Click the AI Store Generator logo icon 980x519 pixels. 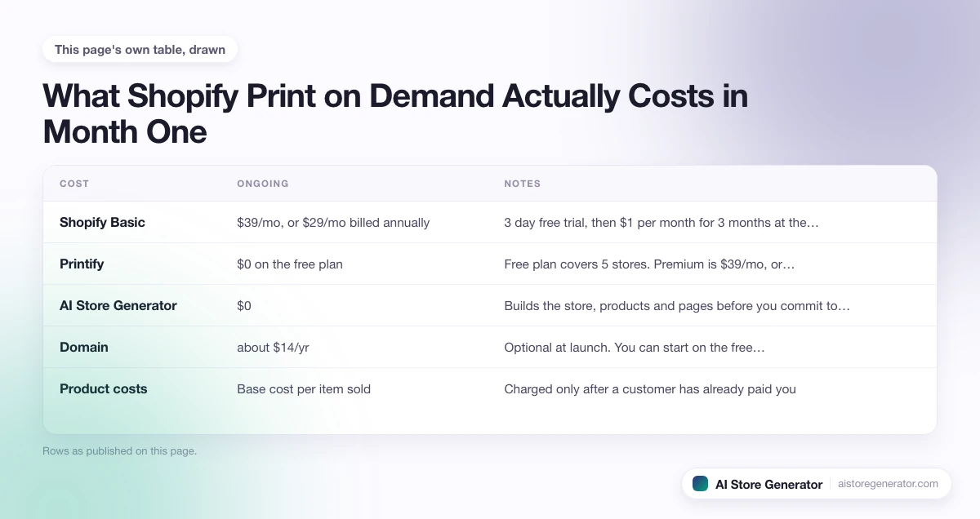700,484
